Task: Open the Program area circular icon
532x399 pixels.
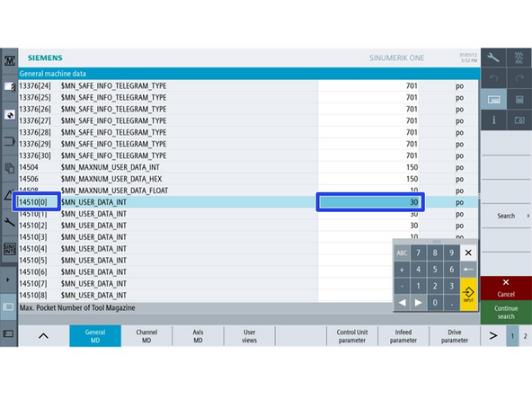Action: coord(10,115)
